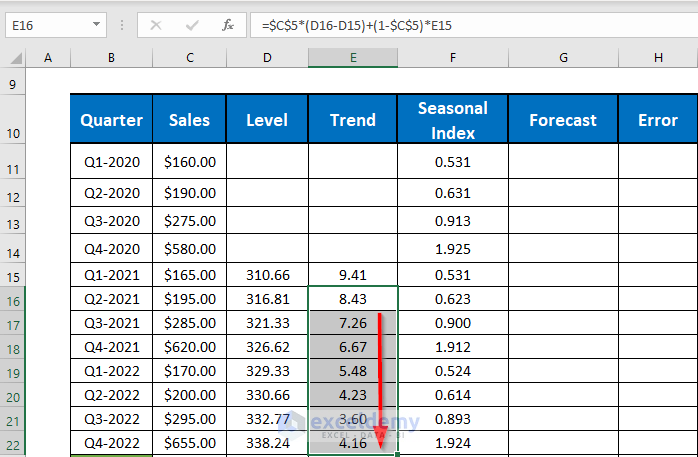This screenshot has height=457, width=698.
Task: Expand the Name Box dropdown arrow
Action: (96, 24)
